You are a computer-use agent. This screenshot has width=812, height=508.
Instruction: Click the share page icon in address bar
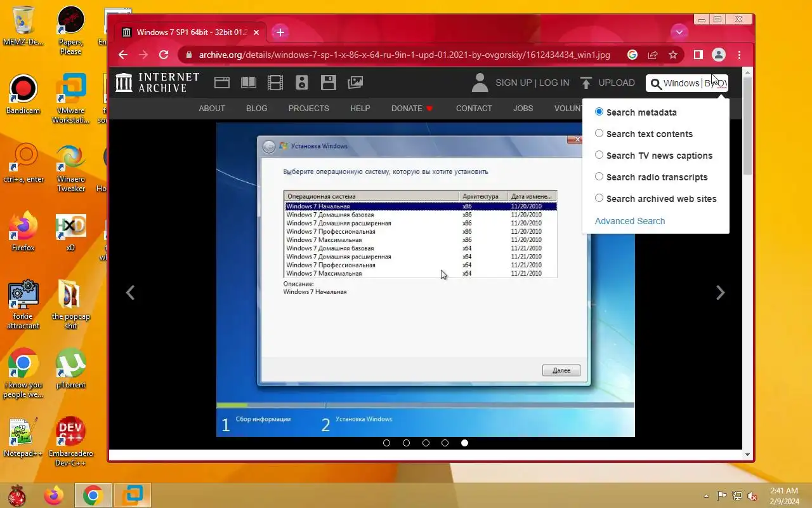tap(653, 55)
